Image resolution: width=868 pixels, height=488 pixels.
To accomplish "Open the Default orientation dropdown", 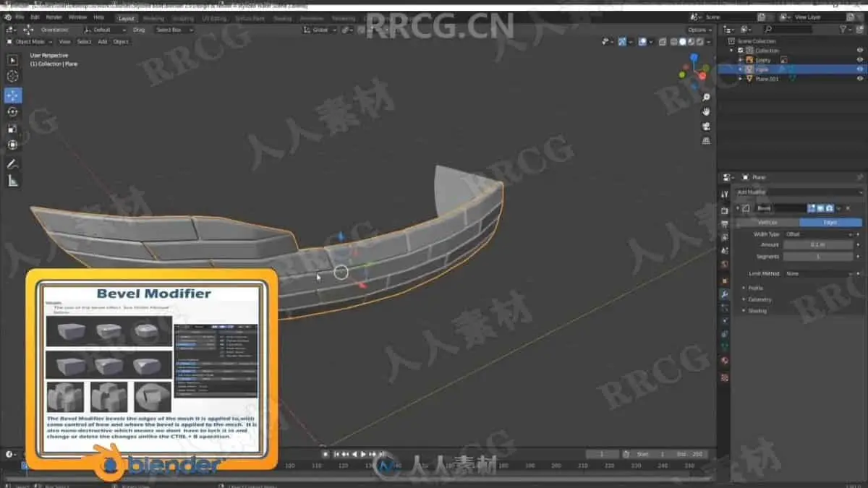I will point(104,30).
